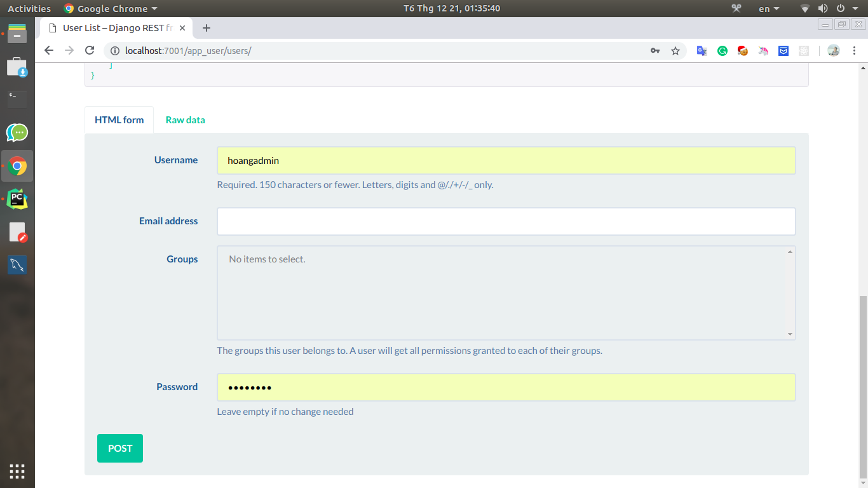
Task: Open the volume indicator in the top bar
Action: [x=823, y=8]
